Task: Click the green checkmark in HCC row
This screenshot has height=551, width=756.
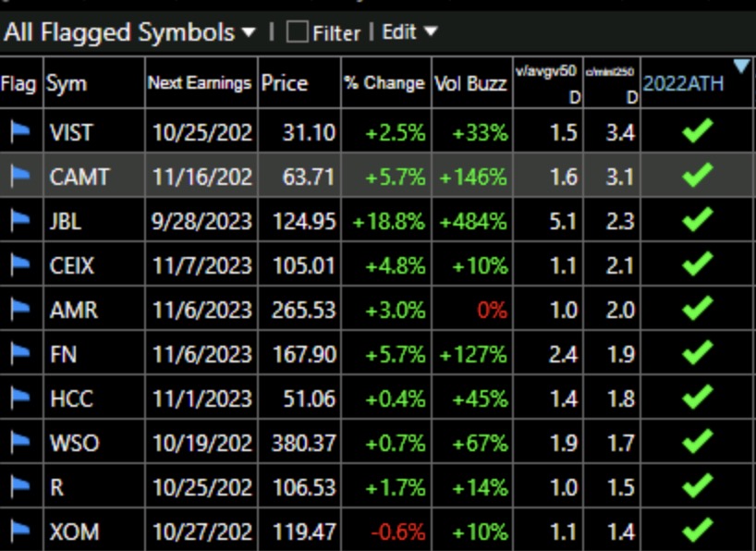Action: [698, 398]
